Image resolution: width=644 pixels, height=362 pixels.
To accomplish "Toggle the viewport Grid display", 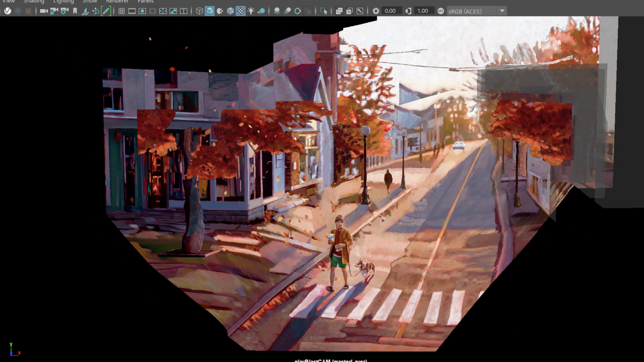I will coord(122,11).
